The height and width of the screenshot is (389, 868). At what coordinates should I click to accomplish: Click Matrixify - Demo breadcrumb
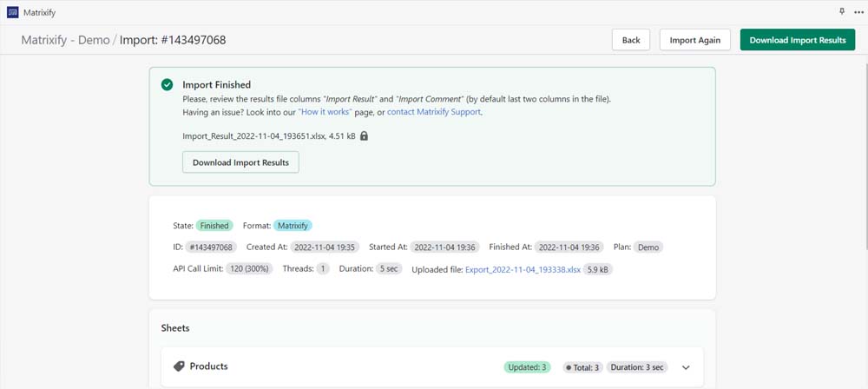[x=65, y=40]
